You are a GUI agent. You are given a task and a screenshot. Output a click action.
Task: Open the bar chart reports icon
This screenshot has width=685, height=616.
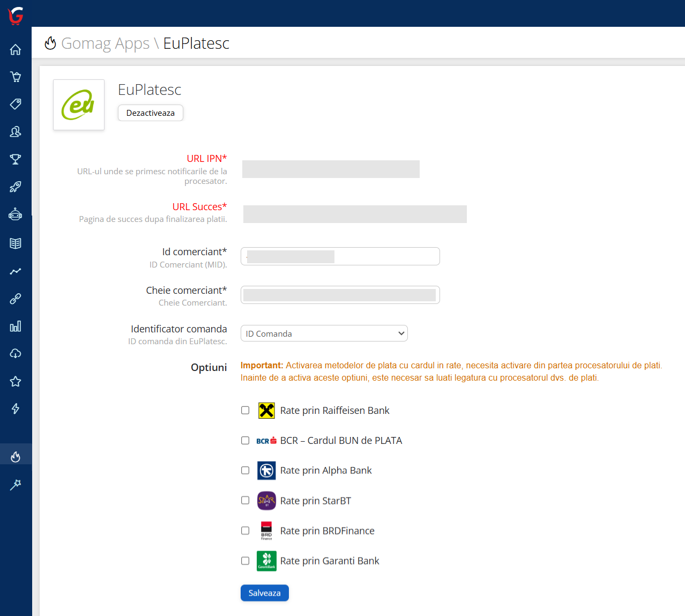pos(16,326)
